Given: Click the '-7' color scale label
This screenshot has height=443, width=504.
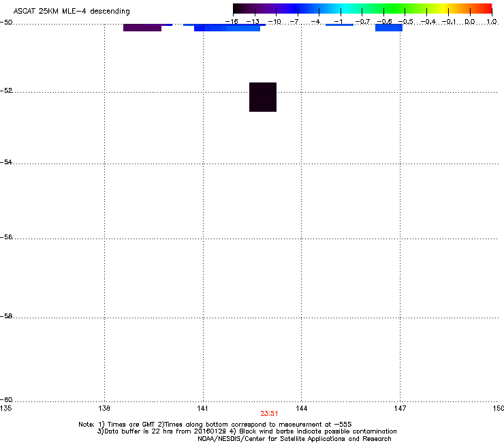Looking at the screenshot, I should point(294,22).
